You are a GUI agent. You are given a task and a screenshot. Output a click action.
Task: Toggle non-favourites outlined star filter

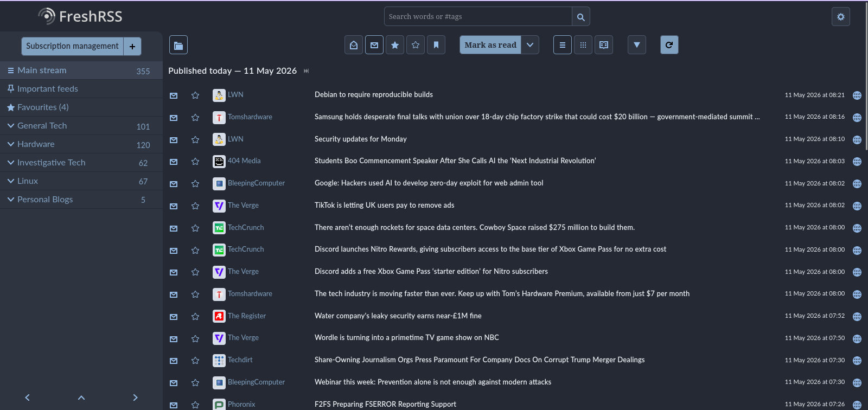(x=416, y=45)
